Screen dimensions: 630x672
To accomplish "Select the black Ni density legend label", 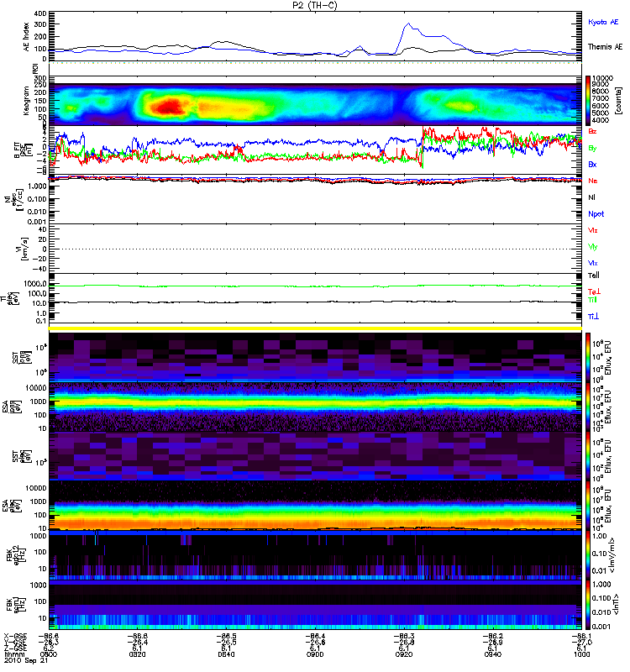I will [x=591, y=197].
